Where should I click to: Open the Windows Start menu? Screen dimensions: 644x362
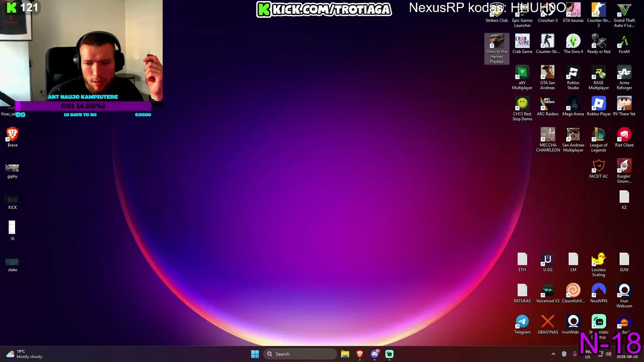255,354
